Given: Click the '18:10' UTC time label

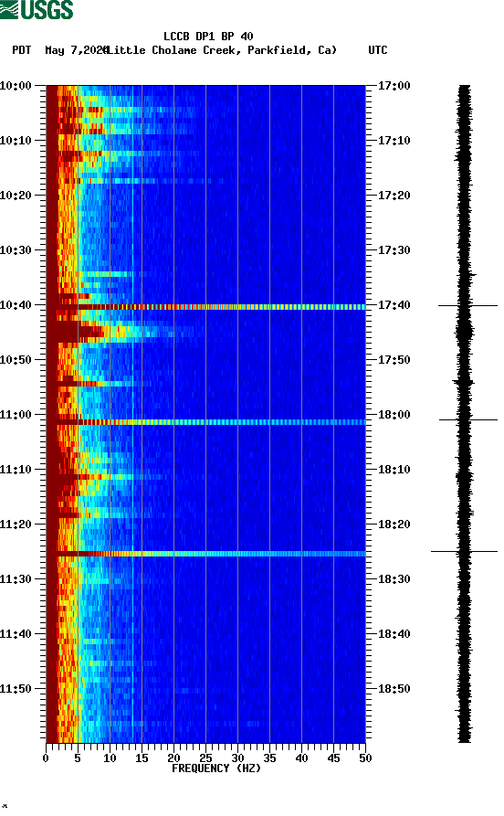Looking at the screenshot, I should (394, 470).
